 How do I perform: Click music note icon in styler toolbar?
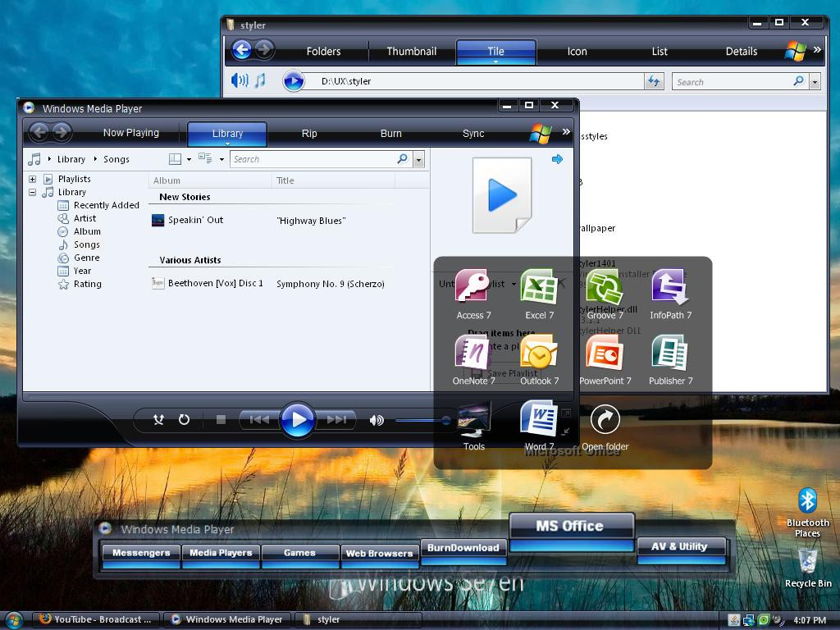(260, 81)
